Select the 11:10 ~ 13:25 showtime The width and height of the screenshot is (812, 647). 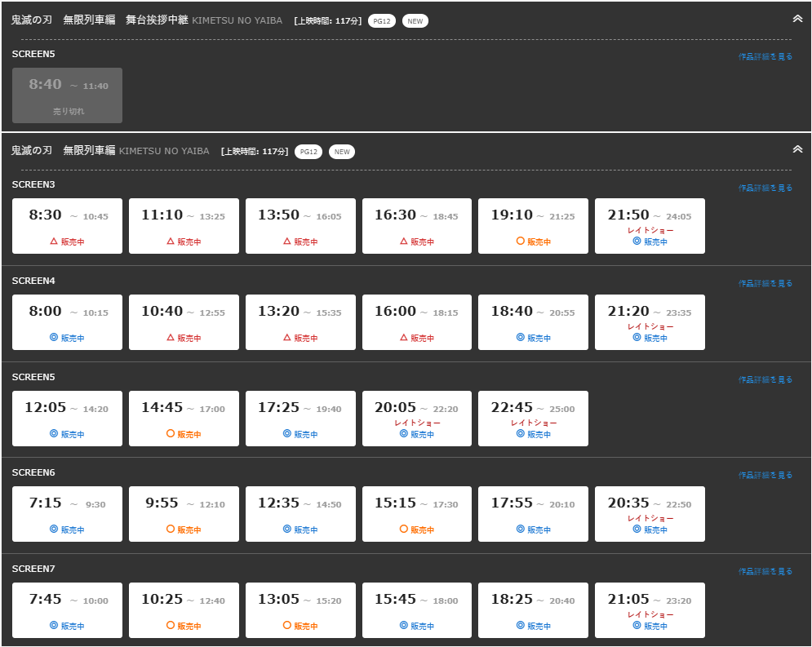point(184,226)
